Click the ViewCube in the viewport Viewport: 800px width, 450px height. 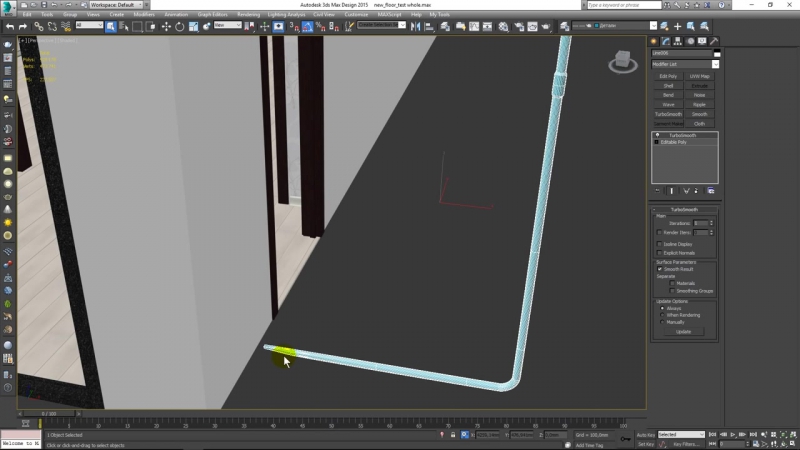[x=621, y=64]
